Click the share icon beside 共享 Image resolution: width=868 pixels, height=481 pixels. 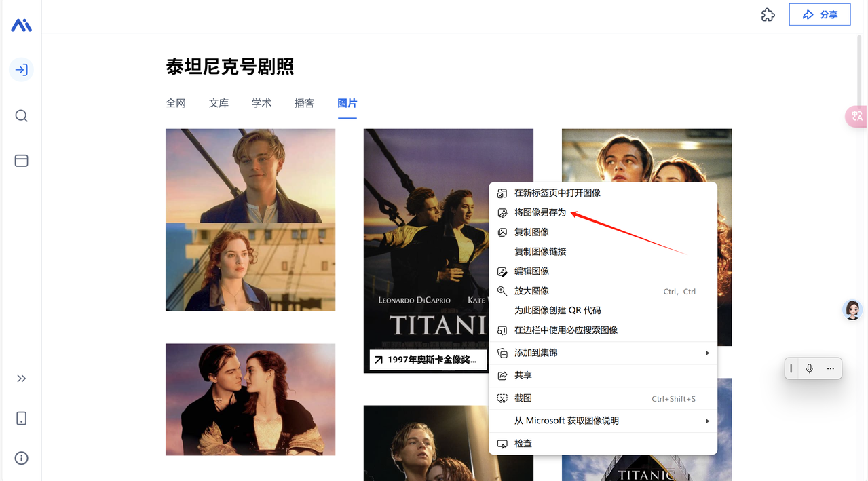502,376
